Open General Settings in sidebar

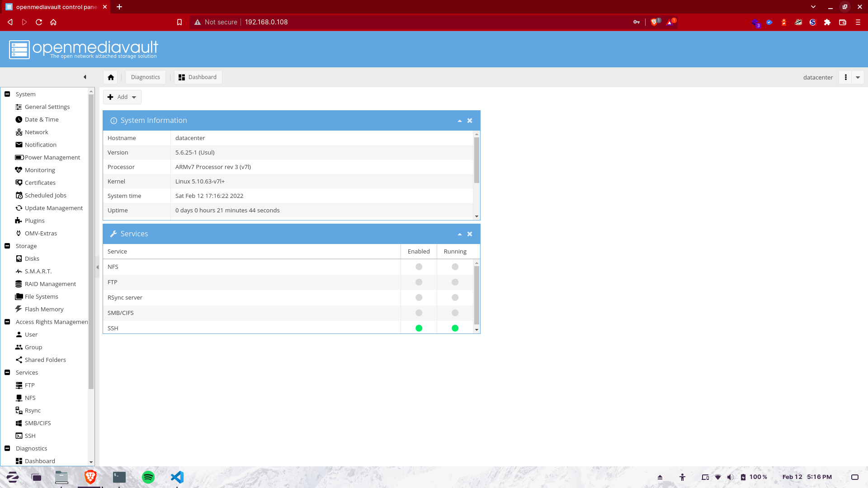(47, 107)
